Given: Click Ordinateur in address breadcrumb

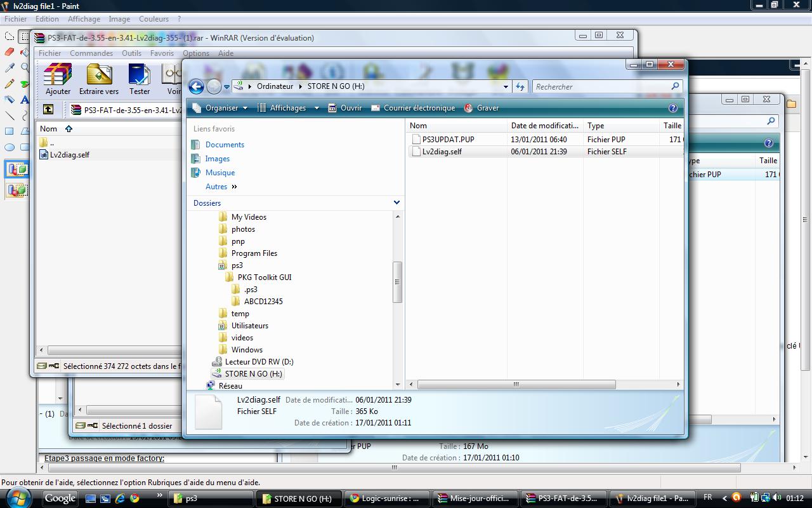Looking at the screenshot, I should (x=275, y=86).
